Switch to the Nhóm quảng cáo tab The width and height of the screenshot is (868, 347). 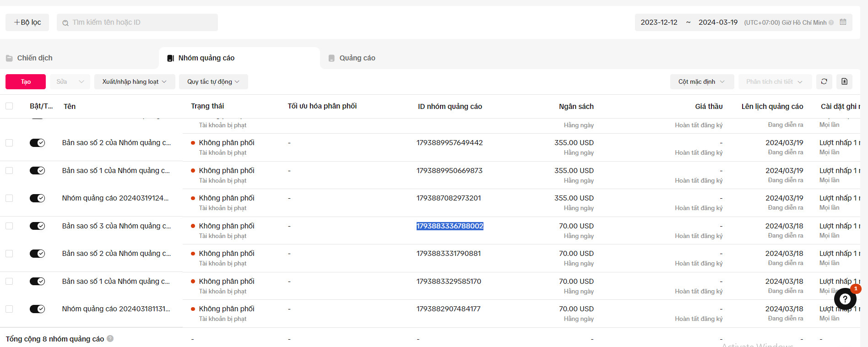coord(206,58)
